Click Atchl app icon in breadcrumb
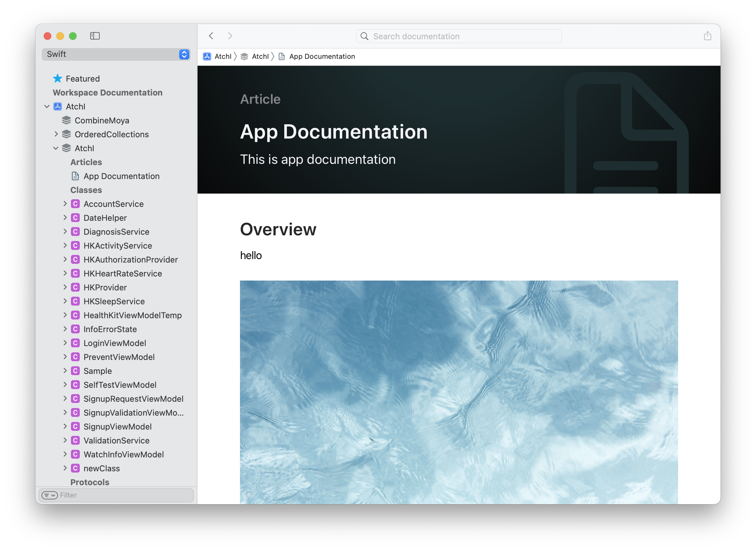The width and height of the screenshot is (756, 551). 207,57
